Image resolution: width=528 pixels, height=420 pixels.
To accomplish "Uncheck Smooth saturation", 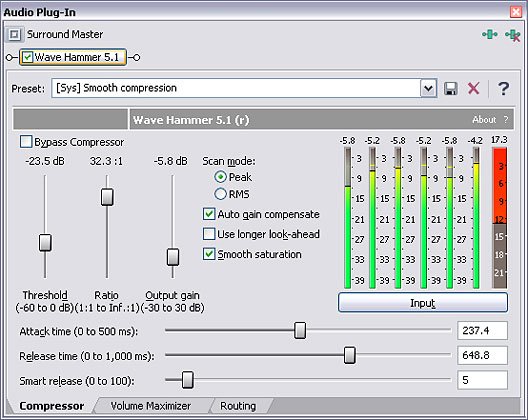I will [209, 254].
